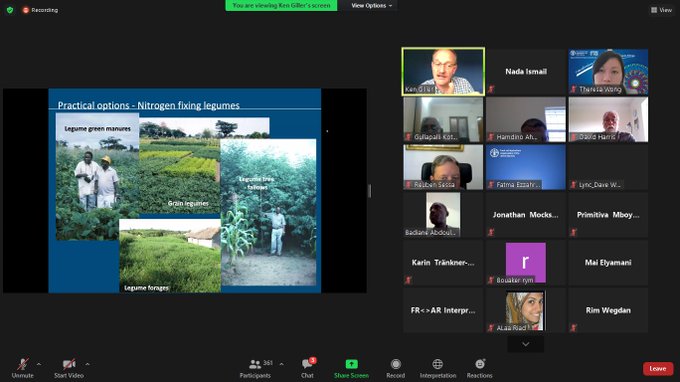Select Jonathan Mocks participant tile
This screenshot has height=382, width=680.
[526, 215]
